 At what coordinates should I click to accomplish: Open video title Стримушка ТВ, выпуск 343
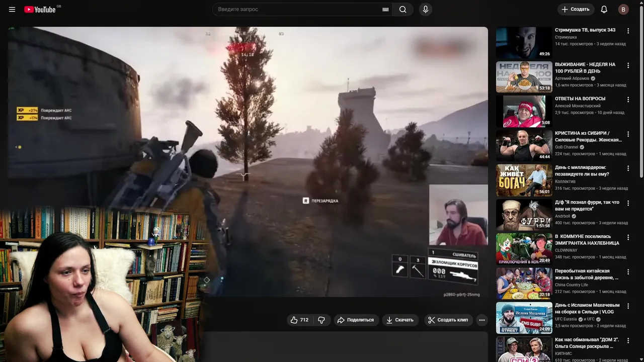pos(585,30)
